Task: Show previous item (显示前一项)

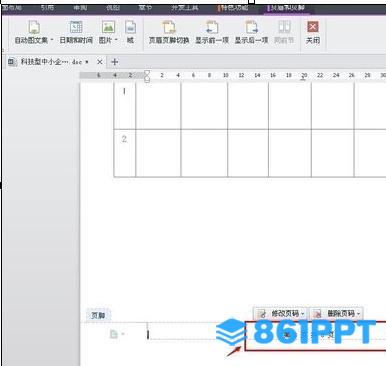Action: (x=212, y=32)
